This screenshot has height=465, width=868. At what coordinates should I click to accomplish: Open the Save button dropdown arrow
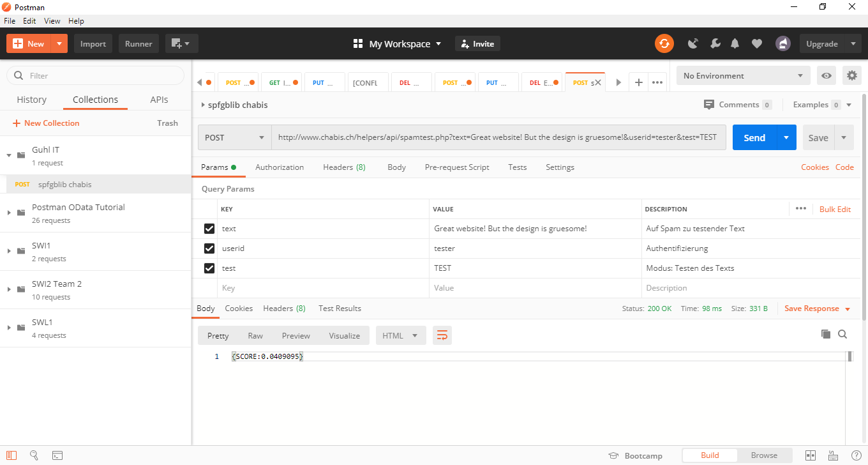point(844,137)
